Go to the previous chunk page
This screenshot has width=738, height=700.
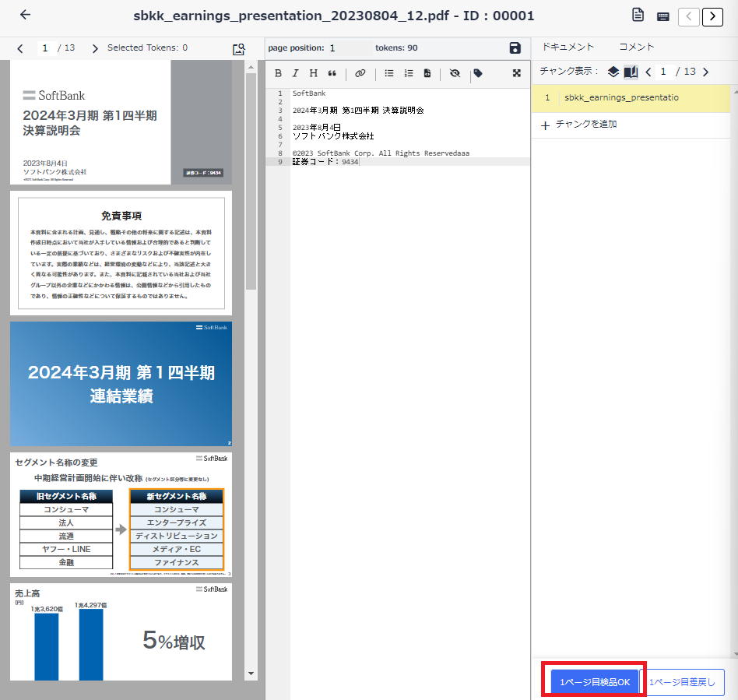pos(648,72)
